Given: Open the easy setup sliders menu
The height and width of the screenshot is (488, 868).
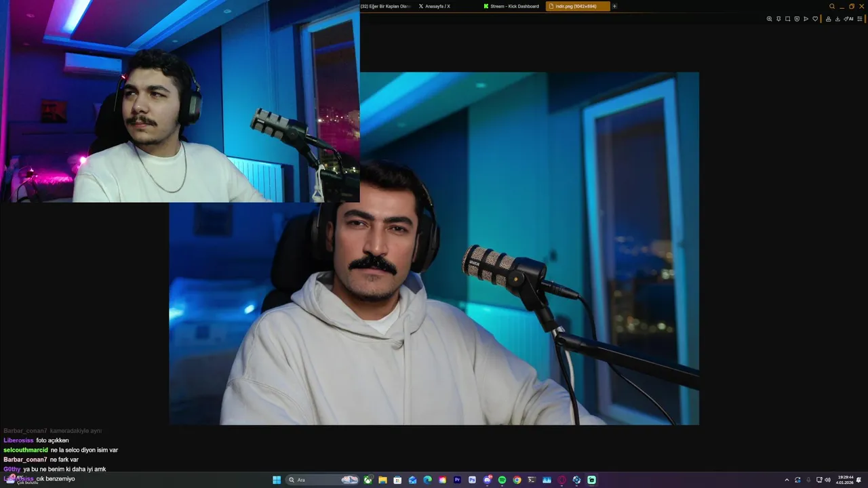Looking at the screenshot, I should (x=860, y=19).
